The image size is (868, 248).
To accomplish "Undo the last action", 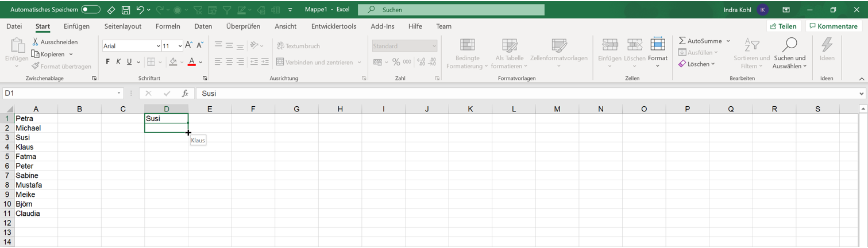I will click(x=140, y=10).
